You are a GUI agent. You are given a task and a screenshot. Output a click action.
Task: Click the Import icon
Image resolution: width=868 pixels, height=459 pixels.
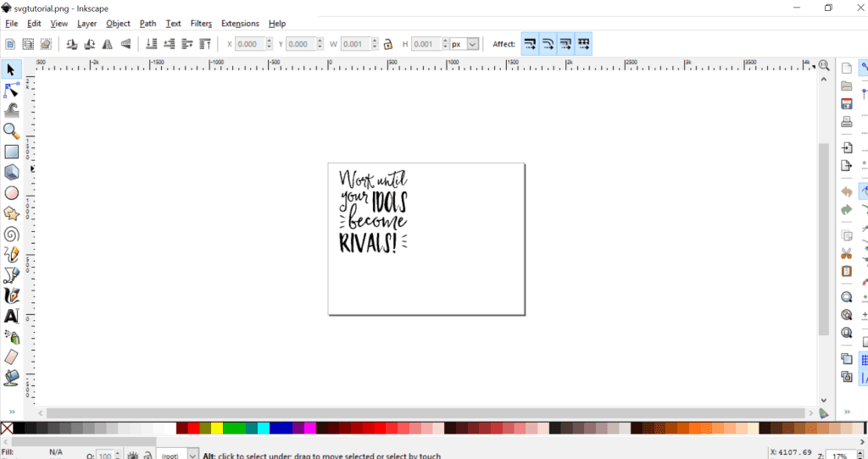point(847,147)
